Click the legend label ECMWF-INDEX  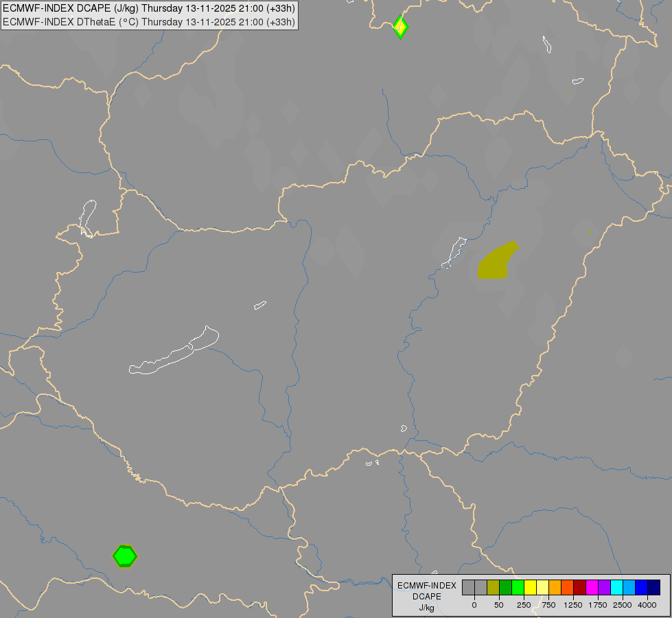(x=427, y=586)
